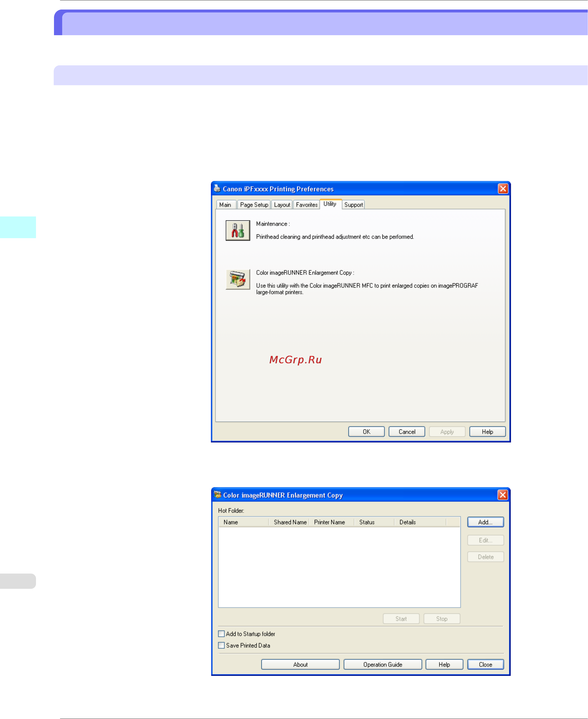588x719 pixels.
Task: Click the Printer Name column header
Action: [x=331, y=522]
